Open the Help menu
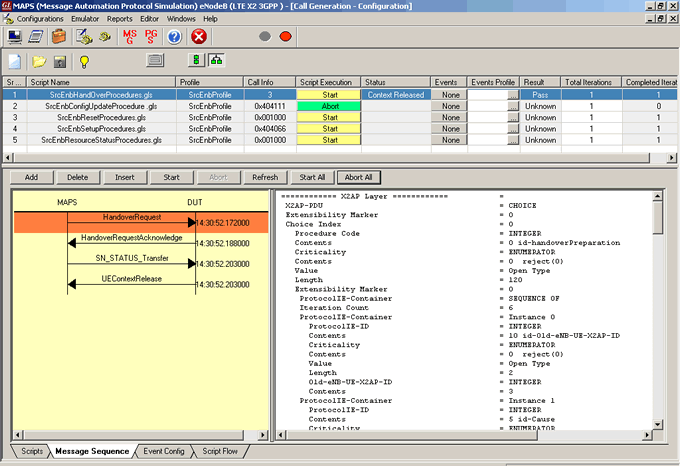The image size is (680, 466). 210,19
